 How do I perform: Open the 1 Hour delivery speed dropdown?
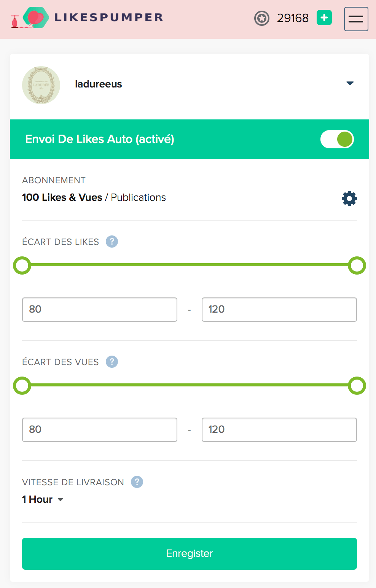[43, 499]
